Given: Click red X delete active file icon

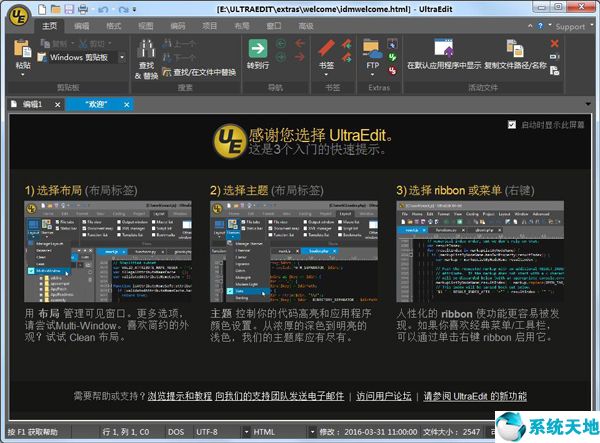Looking at the screenshot, I should pyautogui.click(x=554, y=43).
